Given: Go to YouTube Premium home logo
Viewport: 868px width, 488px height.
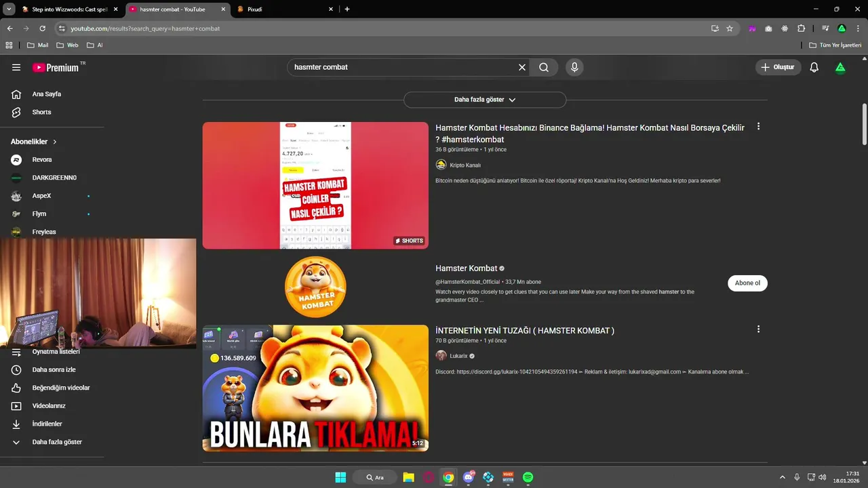Looking at the screenshot, I should click(56, 67).
